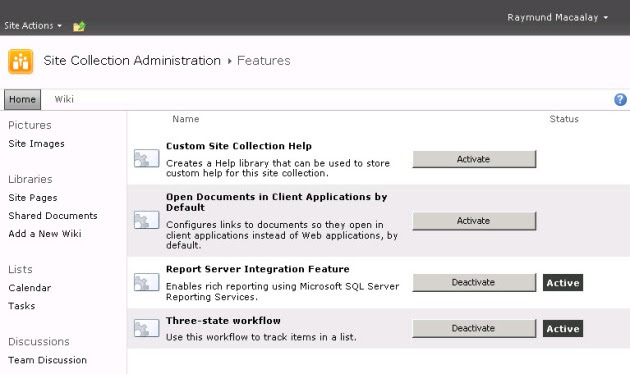The height and width of the screenshot is (374, 630).
Task: Click the Report Server Integration Feature icon
Action: [146, 282]
